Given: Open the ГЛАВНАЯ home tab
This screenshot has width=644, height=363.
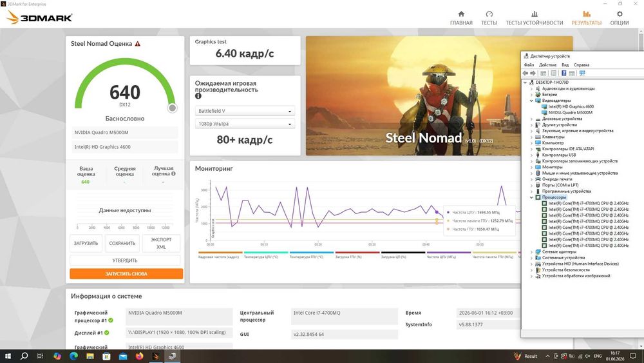Looking at the screenshot, I should point(461,18).
